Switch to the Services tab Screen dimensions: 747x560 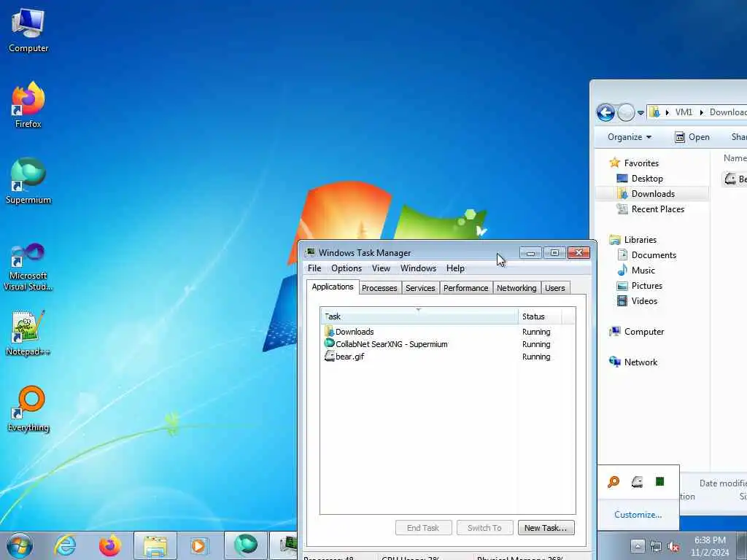pos(420,288)
